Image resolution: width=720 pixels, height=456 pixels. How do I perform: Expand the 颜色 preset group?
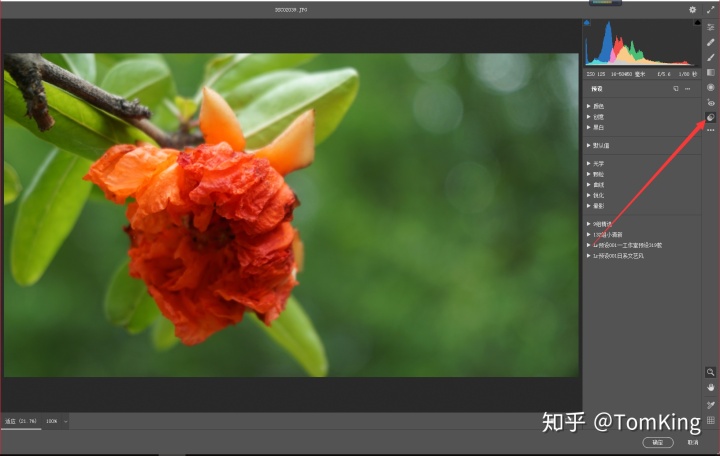[x=595, y=106]
